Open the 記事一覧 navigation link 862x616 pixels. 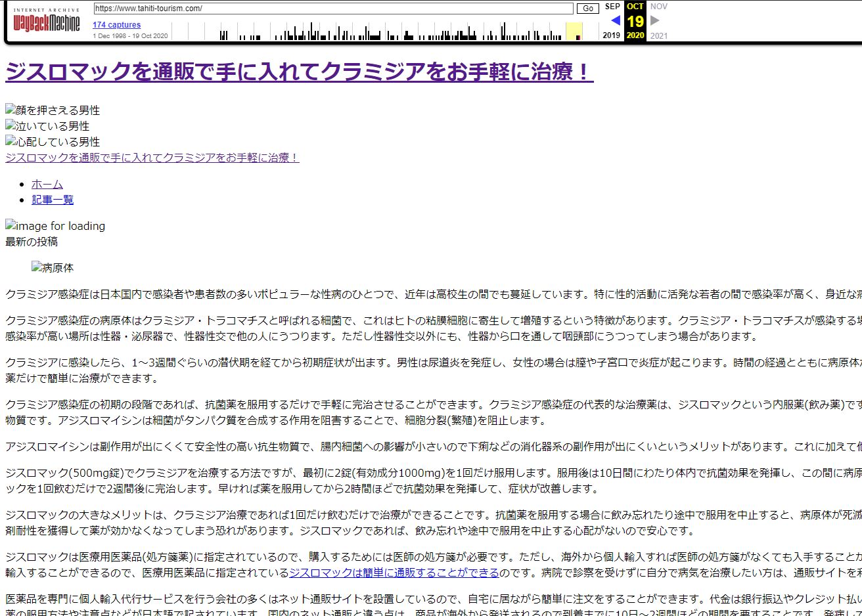point(53,200)
